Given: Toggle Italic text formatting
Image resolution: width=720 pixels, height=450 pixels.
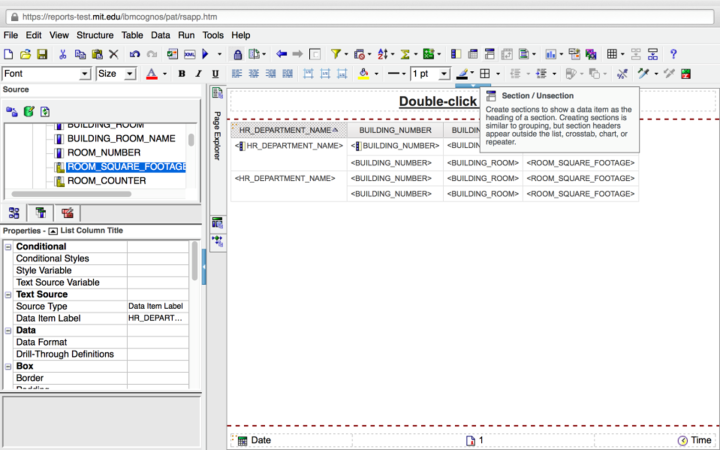Looking at the screenshot, I should 198,74.
